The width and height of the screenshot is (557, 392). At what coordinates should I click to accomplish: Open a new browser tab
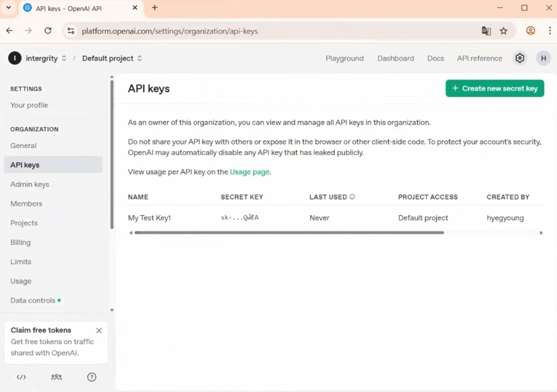155,8
